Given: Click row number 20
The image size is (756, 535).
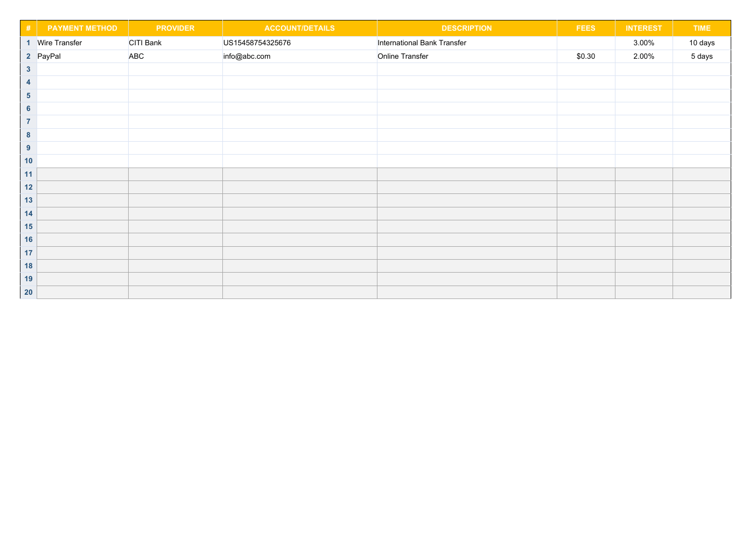Looking at the screenshot, I should (29, 293).
